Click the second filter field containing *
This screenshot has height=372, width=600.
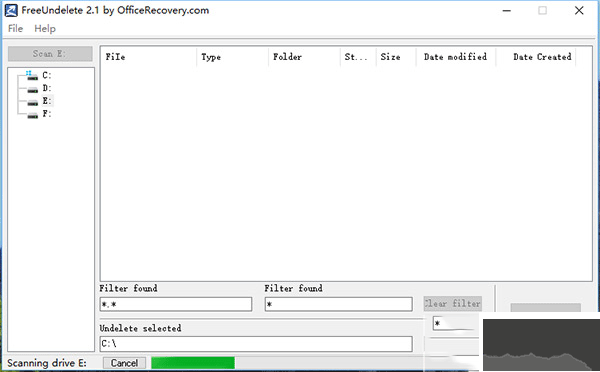[x=338, y=304]
